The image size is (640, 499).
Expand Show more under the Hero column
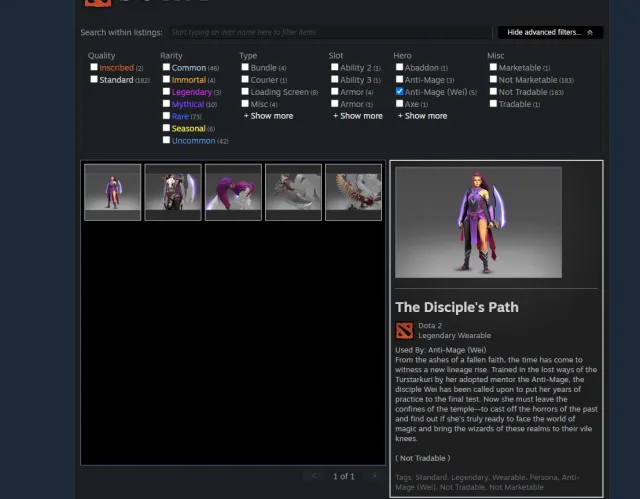click(x=422, y=116)
